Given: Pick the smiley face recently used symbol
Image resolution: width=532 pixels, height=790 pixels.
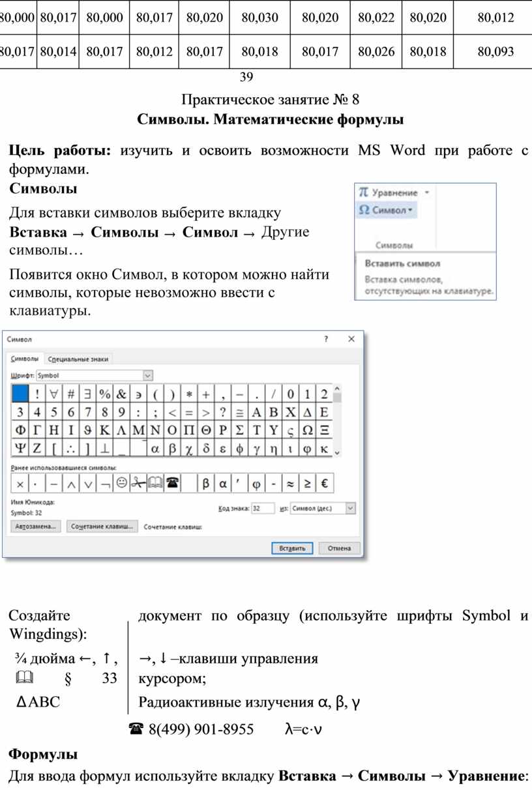Looking at the screenshot, I should (121, 483).
